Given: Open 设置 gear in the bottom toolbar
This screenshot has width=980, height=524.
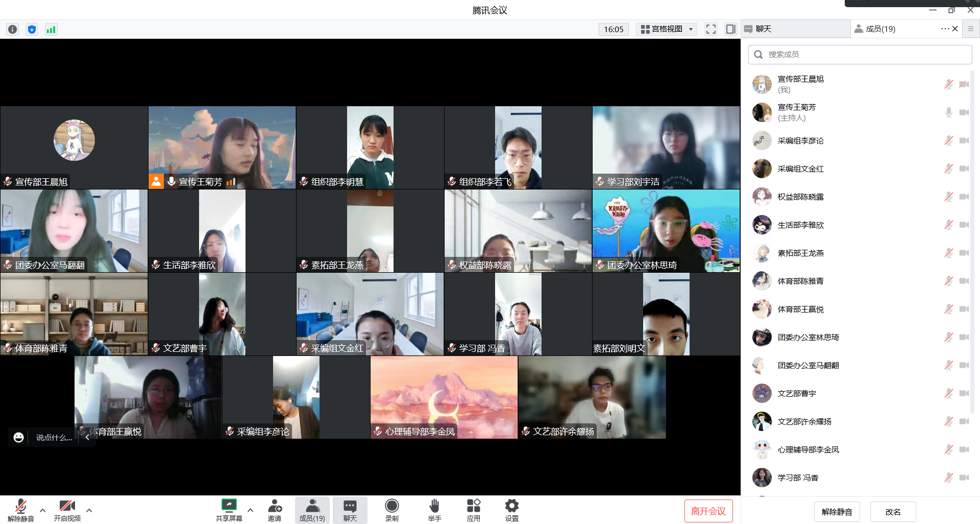Looking at the screenshot, I should (x=511, y=510).
